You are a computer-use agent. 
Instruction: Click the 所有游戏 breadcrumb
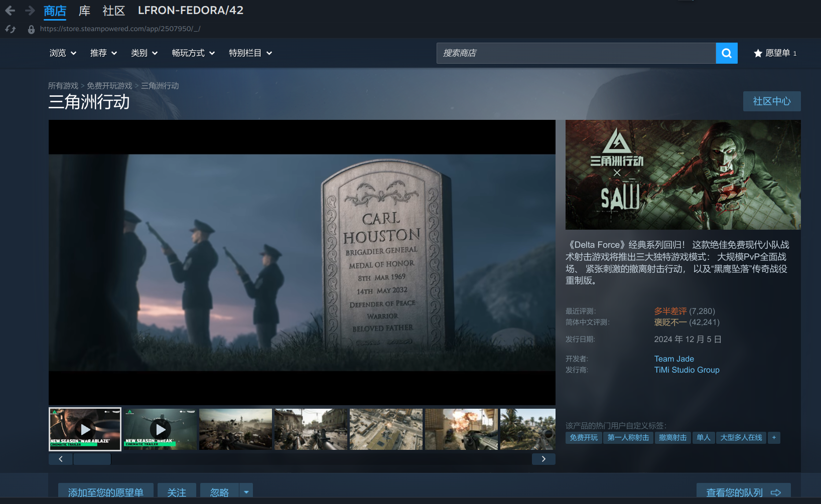click(x=63, y=86)
